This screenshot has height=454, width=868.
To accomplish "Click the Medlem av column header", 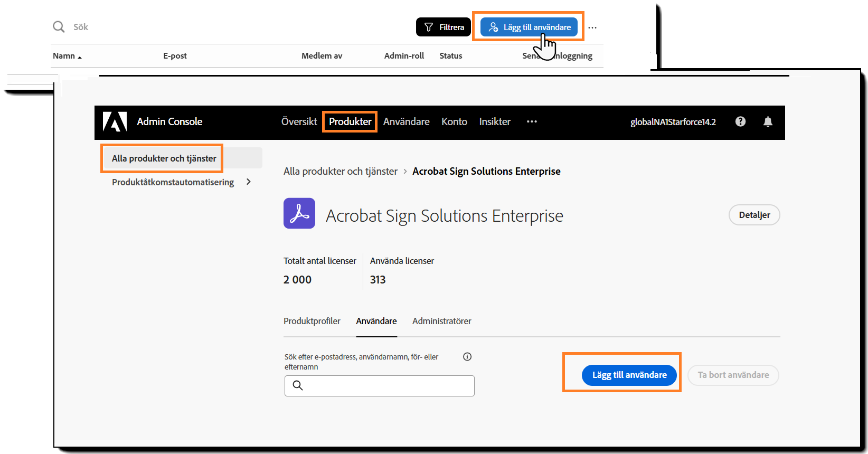I will tap(322, 55).
